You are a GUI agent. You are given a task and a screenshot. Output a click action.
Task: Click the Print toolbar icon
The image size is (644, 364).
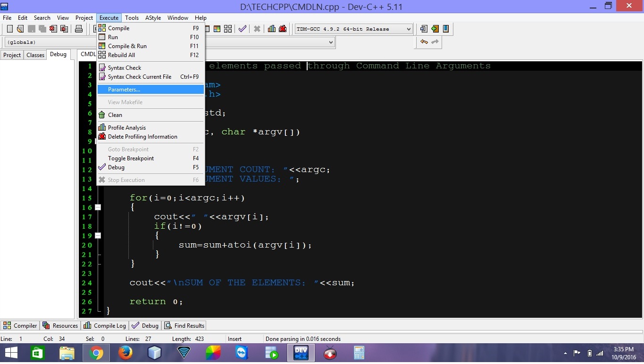79,29
